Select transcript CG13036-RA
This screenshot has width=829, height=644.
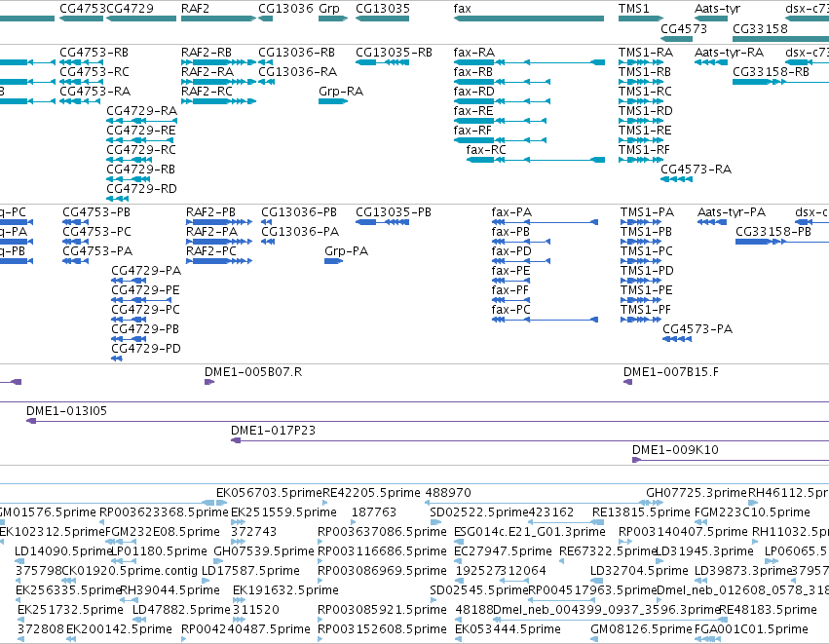[x=297, y=72]
